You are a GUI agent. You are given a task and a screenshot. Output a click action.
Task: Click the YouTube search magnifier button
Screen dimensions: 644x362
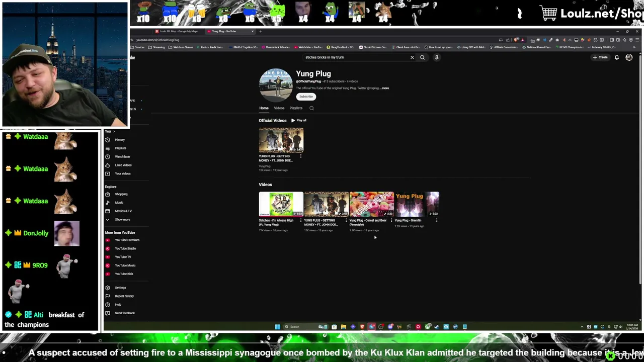pos(423,57)
